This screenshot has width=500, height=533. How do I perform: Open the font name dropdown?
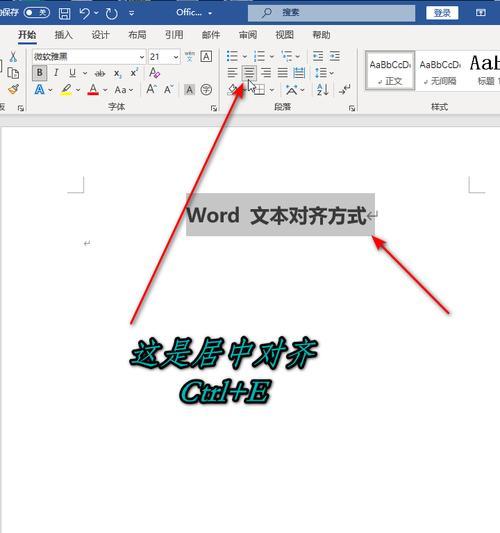(142, 57)
